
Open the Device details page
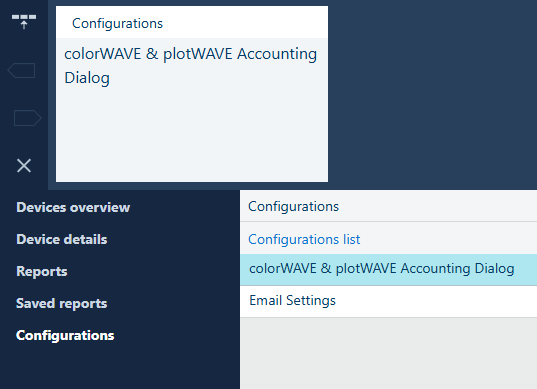pos(62,239)
